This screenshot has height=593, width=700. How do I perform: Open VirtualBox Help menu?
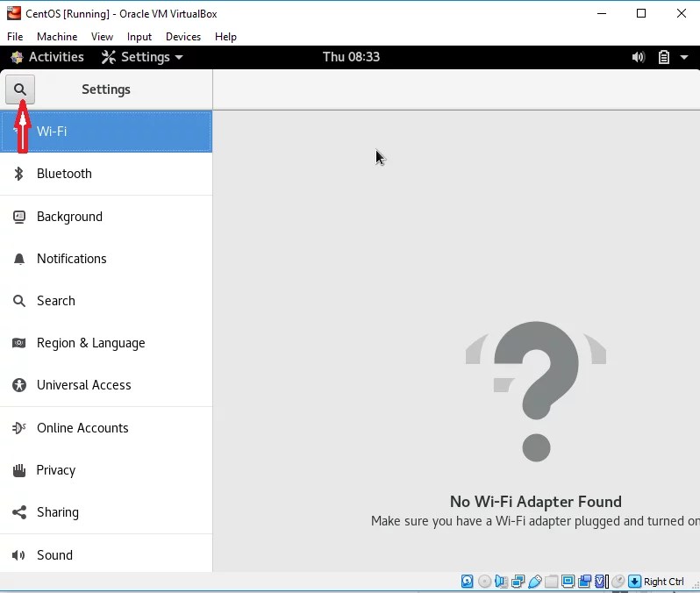[225, 37]
